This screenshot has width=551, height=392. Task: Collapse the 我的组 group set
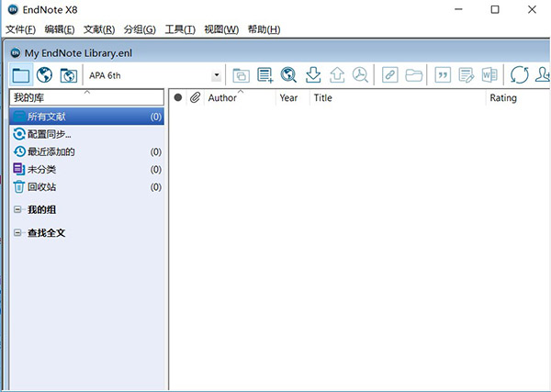pos(17,209)
